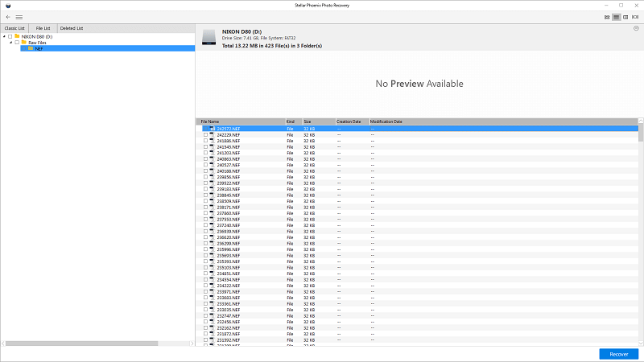Tick the checkbox for 242572.NEF
The width and height of the screenshot is (644, 362).
click(206, 129)
